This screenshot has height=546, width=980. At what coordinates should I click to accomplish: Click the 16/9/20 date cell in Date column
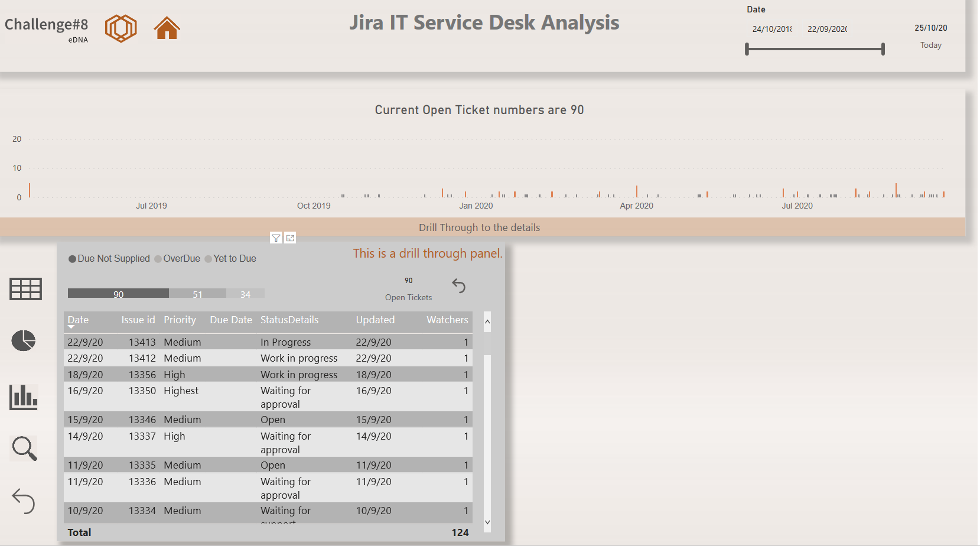[85, 391]
